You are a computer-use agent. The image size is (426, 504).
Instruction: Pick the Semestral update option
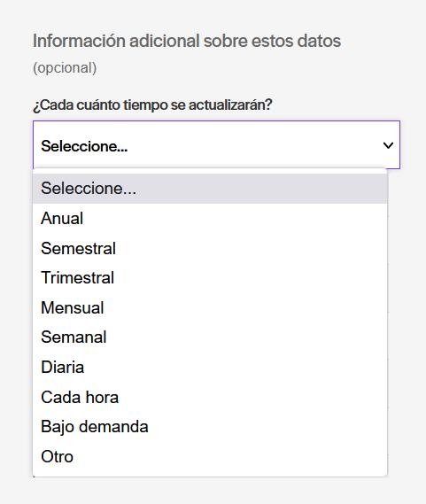click(x=210, y=248)
